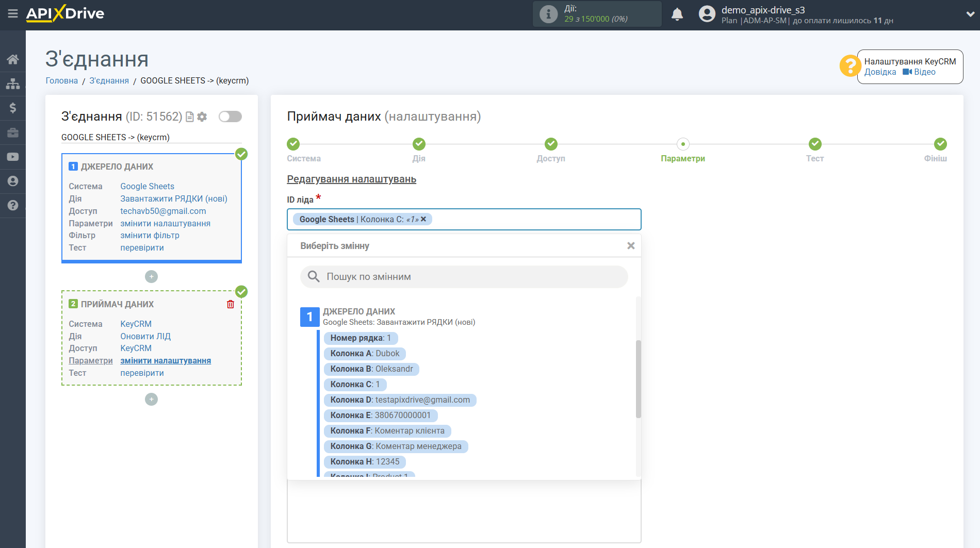
Task: Delete the data receiver with trash icon
Action: pos(231,304)
